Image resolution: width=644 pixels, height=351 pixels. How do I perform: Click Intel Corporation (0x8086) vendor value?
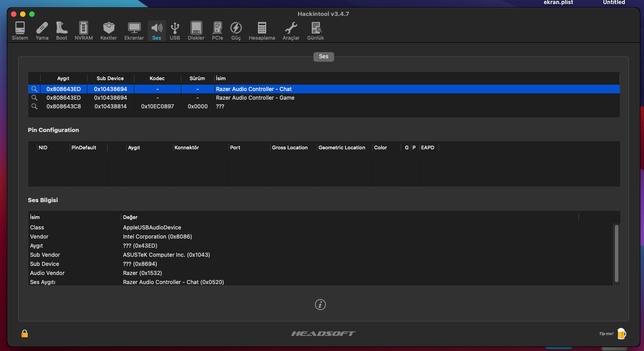click(157, 237)
